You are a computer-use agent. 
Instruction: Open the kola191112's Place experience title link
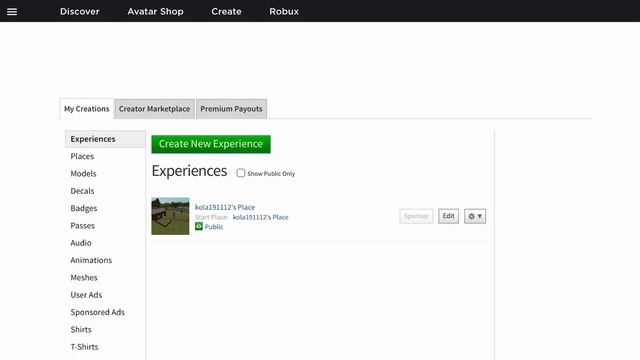click(225, 207)
